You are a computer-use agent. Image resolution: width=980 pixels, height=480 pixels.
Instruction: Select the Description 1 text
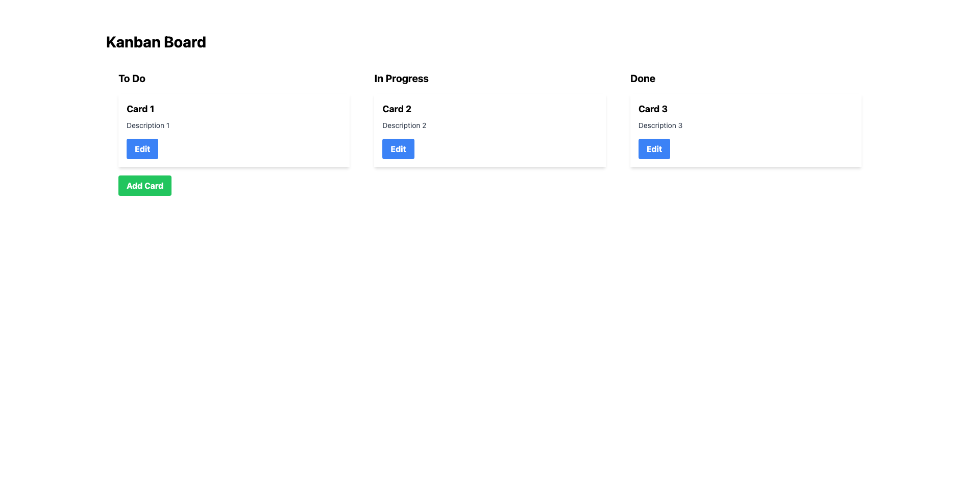[148, 125]
